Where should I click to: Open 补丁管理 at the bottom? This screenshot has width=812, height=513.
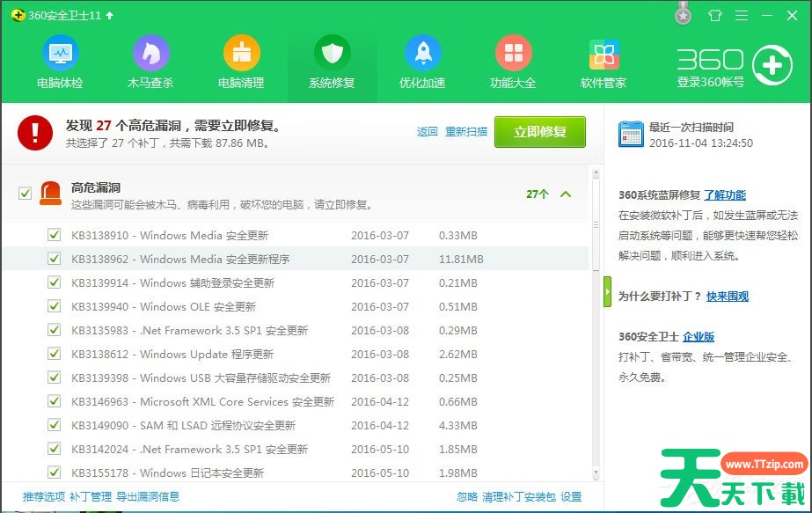pyautogui.click(x=90, y=496)
